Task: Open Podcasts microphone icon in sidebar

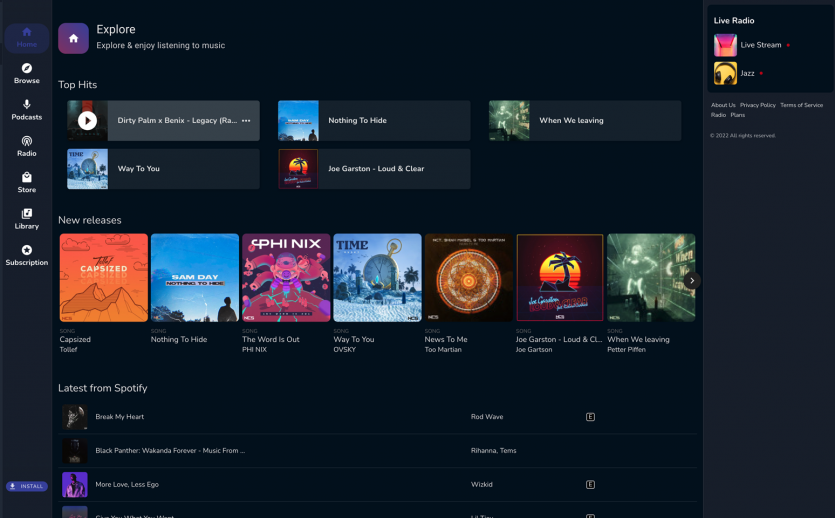Action: 27,104
